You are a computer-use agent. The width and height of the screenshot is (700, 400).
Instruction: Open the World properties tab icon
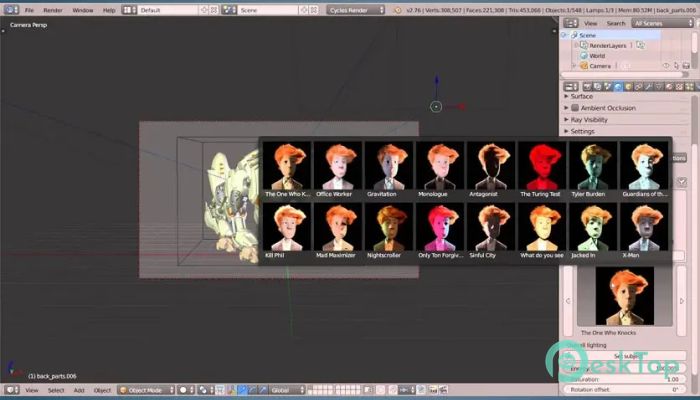point(618,87)
